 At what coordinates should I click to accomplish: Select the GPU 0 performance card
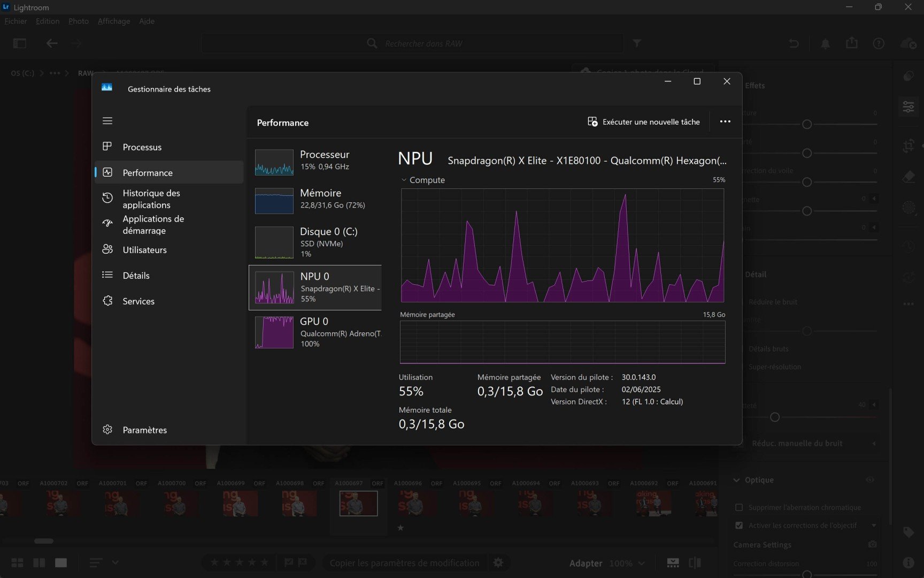click(x=315, y=332)
